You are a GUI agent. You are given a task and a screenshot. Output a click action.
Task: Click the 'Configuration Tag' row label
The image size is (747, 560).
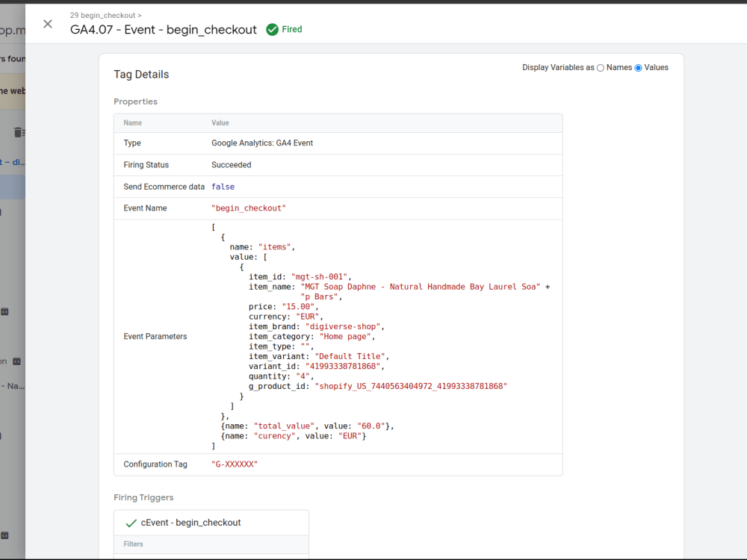(x=155, y=464)
